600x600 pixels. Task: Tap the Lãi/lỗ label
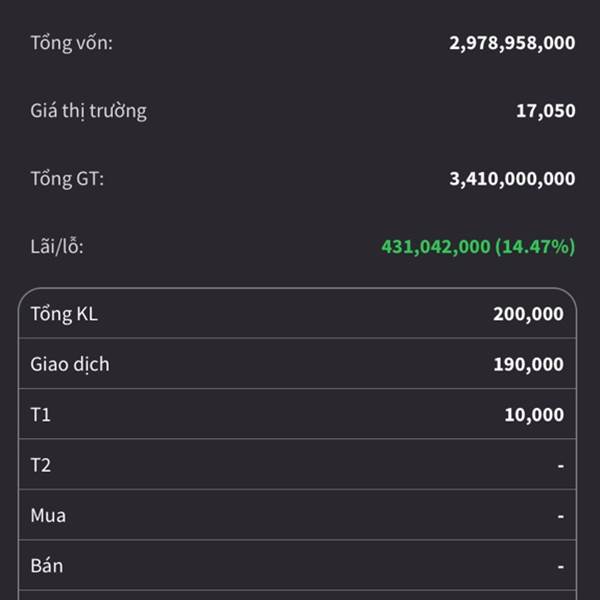[x=57, y=246]
